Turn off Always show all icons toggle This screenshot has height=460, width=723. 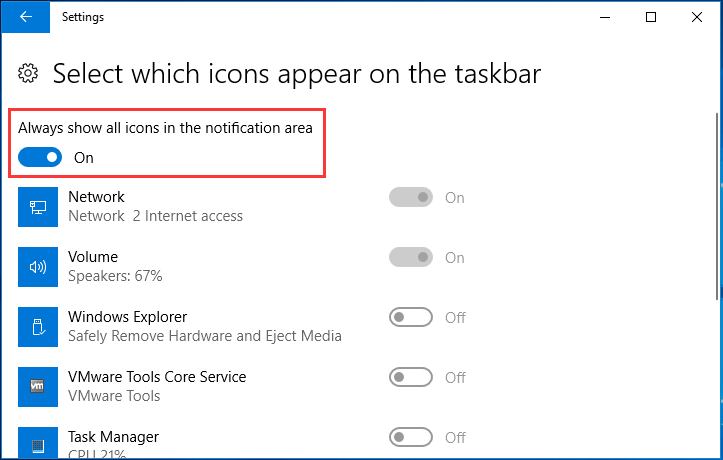pos(40,157)
